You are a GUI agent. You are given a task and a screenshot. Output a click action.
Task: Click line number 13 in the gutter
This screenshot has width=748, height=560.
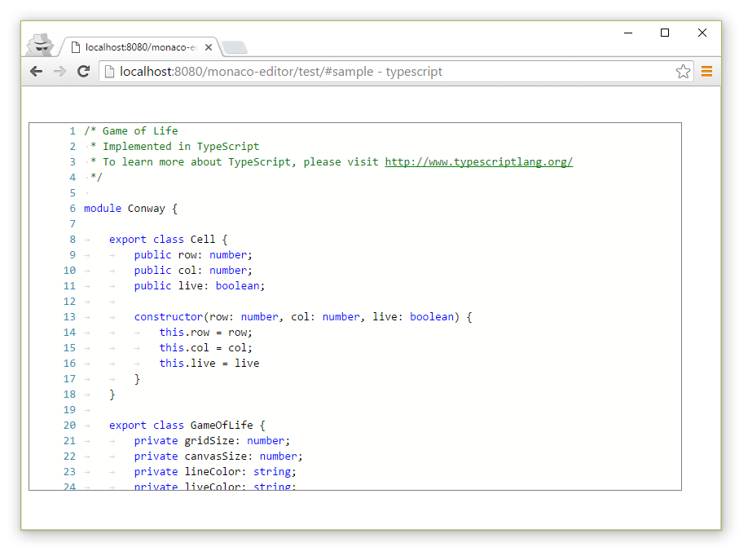point(69,316)
